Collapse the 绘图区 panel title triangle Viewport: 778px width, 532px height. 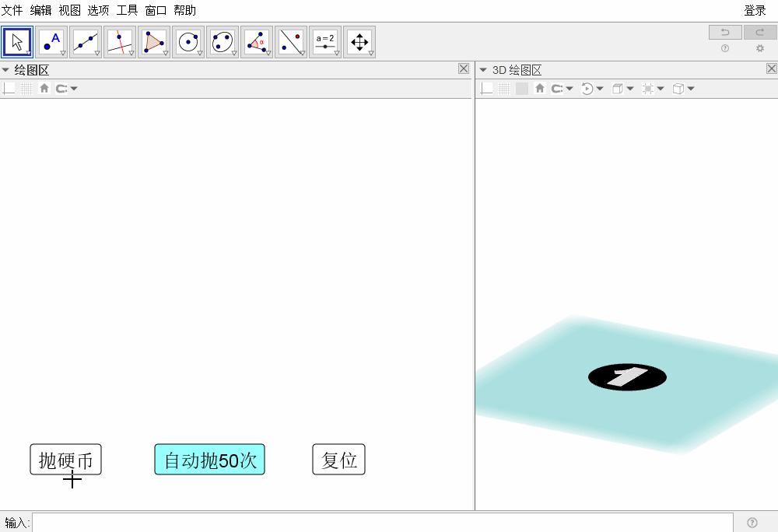click(x=6, y=70)
